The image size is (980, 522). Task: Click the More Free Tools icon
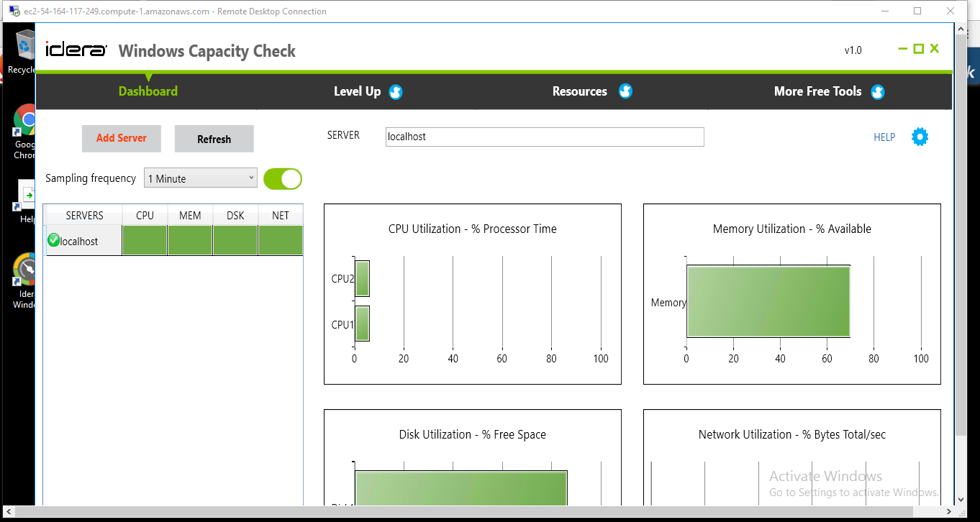tap(877, 92)
